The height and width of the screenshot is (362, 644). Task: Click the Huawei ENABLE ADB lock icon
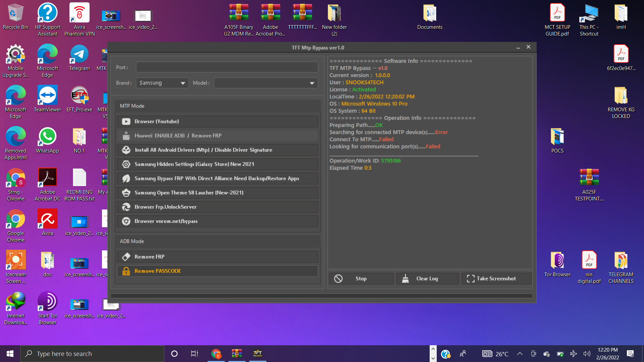pyautogui.click(x=126, y=136)
